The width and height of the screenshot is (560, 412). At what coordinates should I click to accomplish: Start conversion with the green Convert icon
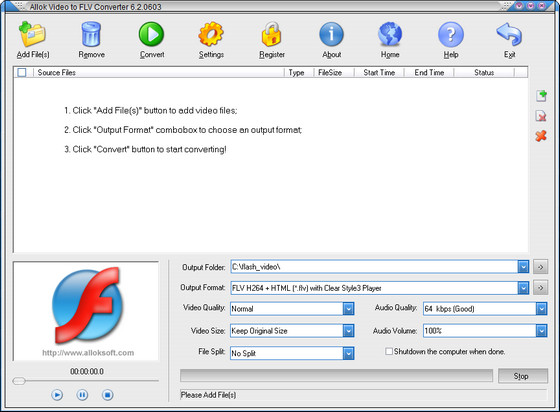tap(151, 34)
